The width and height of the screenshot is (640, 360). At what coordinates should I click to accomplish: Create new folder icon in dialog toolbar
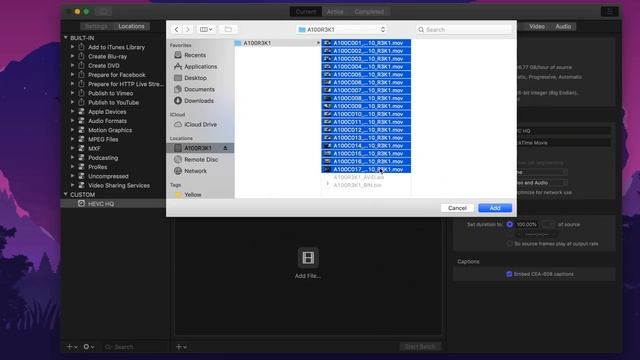pyautogui.click(x=228, y=29)
